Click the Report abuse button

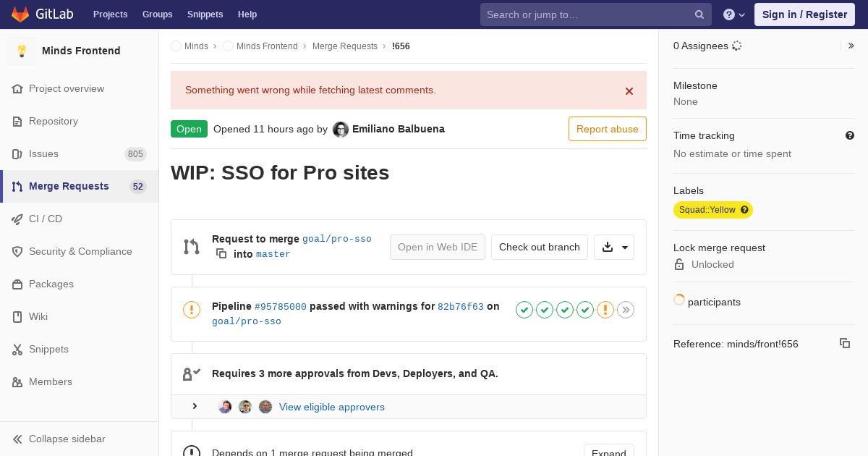pyautogui.click(x=608, y=129)
